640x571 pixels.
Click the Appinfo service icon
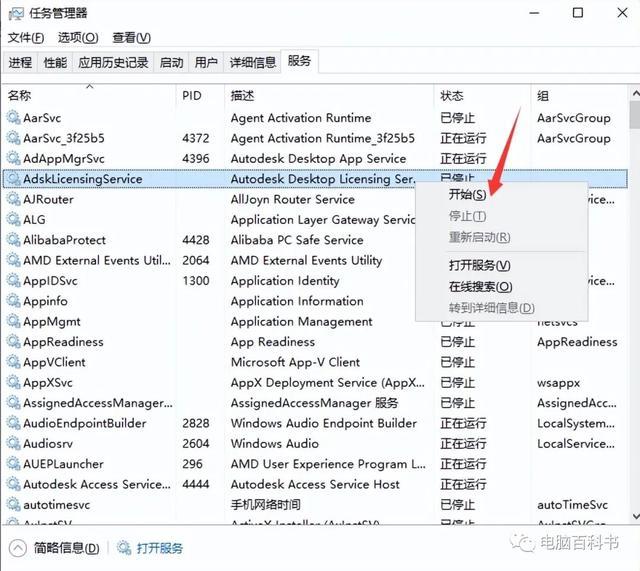coord(13,301)
